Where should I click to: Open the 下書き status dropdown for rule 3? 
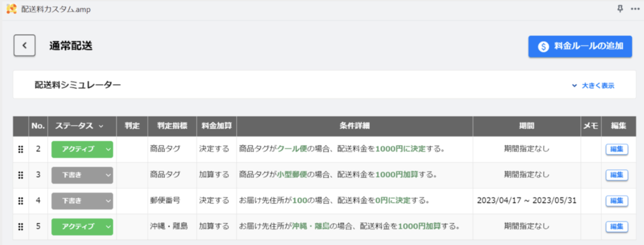[x=82, y=175]
